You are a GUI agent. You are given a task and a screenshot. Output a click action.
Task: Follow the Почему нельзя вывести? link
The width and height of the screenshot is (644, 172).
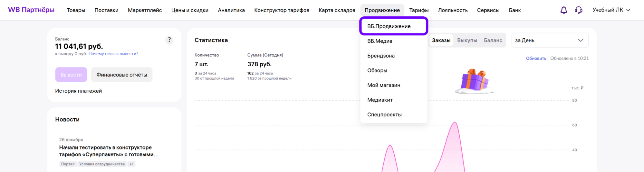[x=113, y=54]
